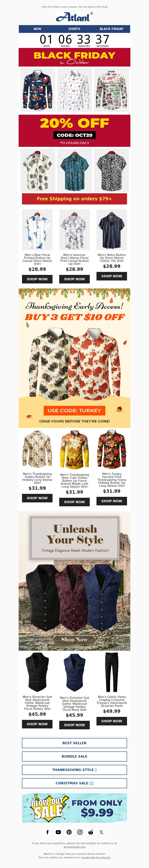
Task: Open the Reddit icon
Action: click(x=91, y=832)
